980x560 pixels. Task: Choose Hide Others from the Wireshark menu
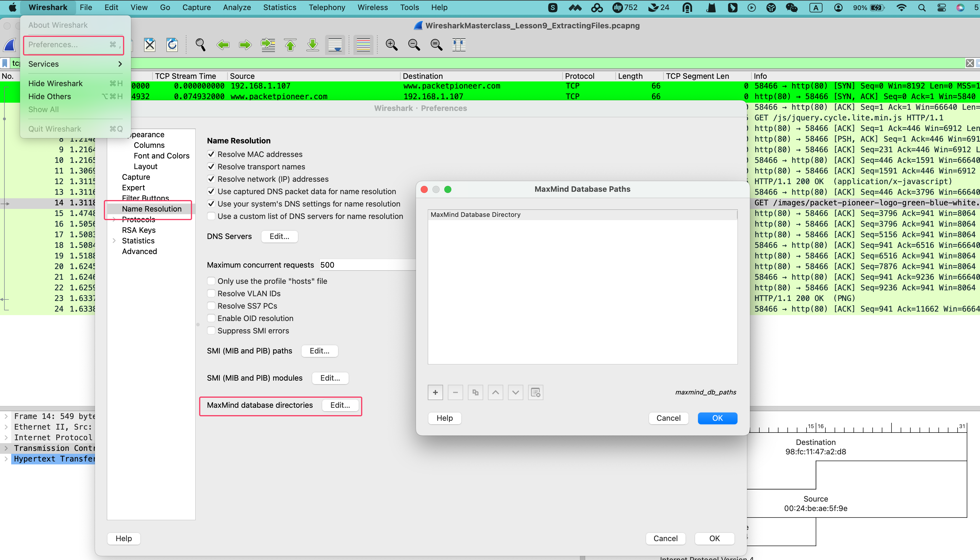(49, 96)
